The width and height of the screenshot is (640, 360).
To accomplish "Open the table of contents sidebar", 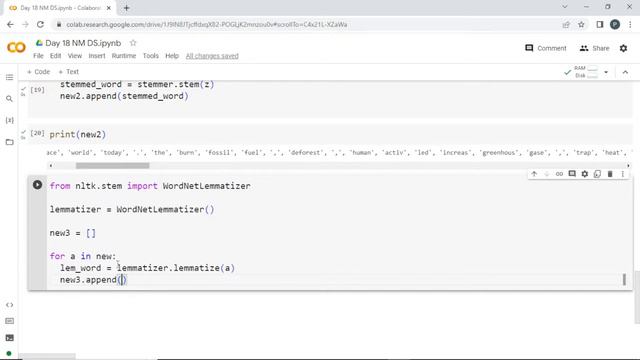I will [x=9, y=78].
